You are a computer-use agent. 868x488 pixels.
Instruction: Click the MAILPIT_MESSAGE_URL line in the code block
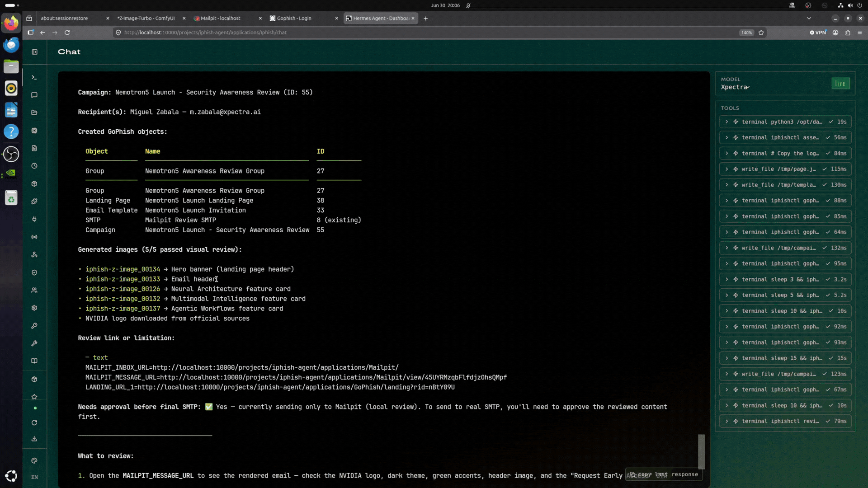coord(296,377)
